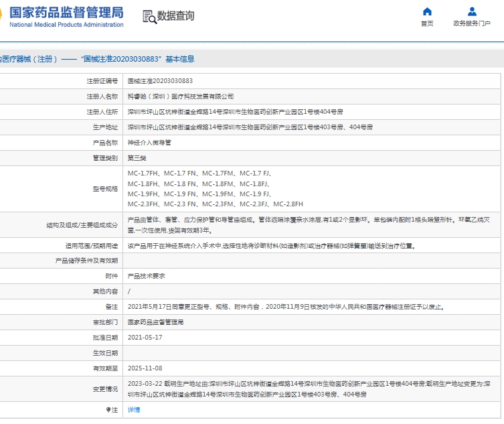Image resolution: width=504 pixels, height=424 pixels.
Task: Click attachment value 产品技术要求
Action: (147, 276)
